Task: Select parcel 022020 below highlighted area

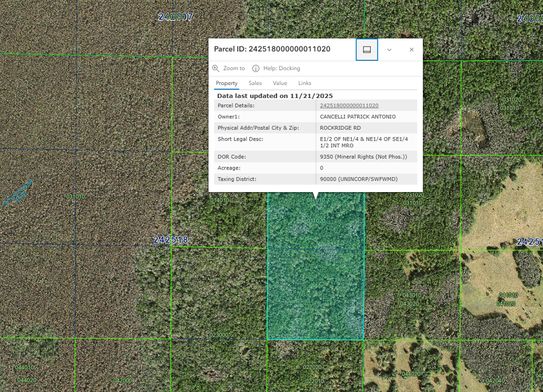Action: (x=312, y=367)
